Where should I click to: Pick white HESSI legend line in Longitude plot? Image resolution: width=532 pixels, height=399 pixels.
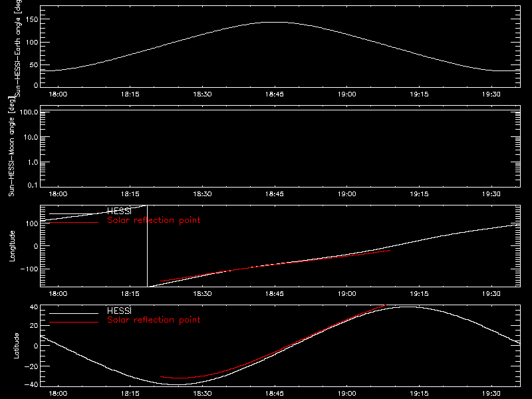[x=74, y=213]
